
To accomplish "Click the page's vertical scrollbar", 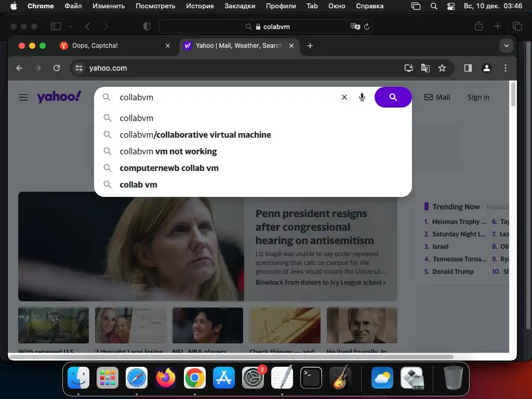I will (x=513, y=95).
